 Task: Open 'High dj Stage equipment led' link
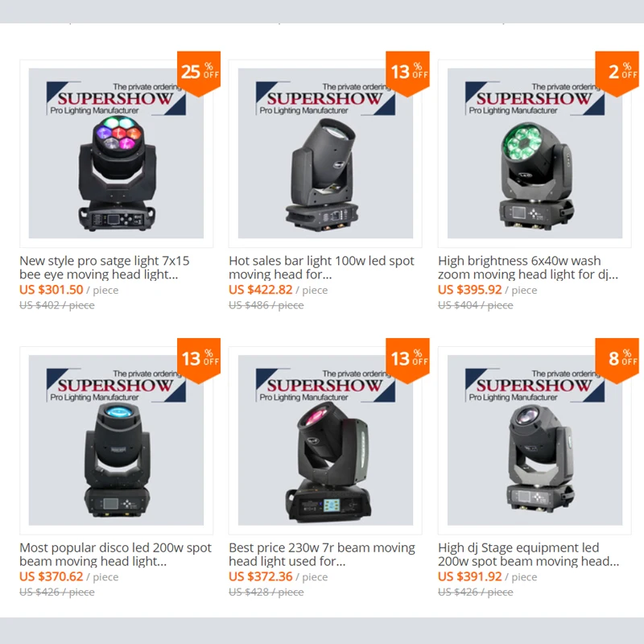(529, 554)
